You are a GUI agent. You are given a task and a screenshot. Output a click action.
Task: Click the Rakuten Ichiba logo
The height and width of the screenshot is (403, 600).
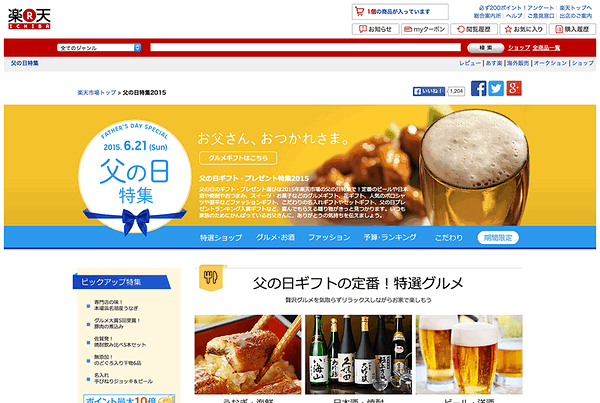29,19
